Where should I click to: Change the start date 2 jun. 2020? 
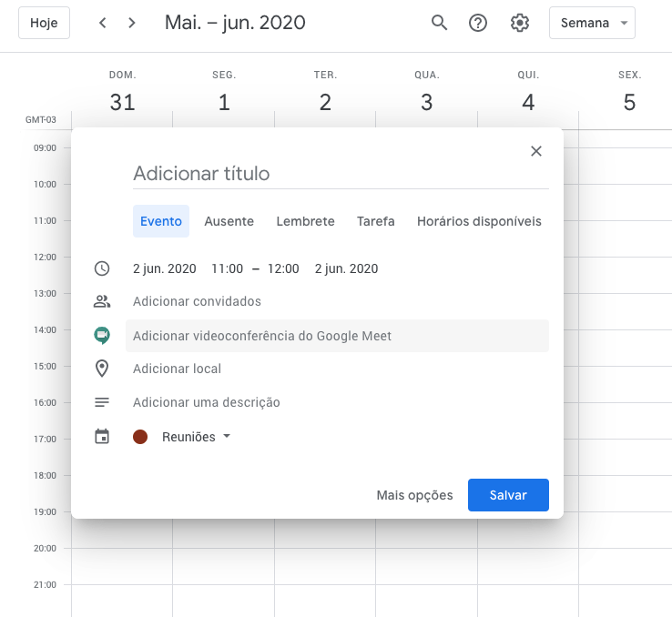165,268
